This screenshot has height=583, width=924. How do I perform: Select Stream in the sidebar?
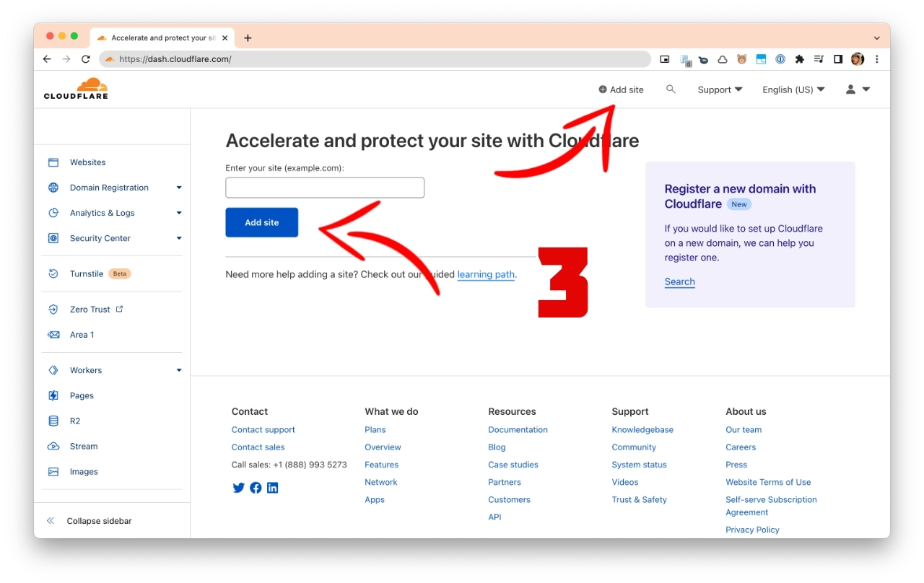(84, 446)
